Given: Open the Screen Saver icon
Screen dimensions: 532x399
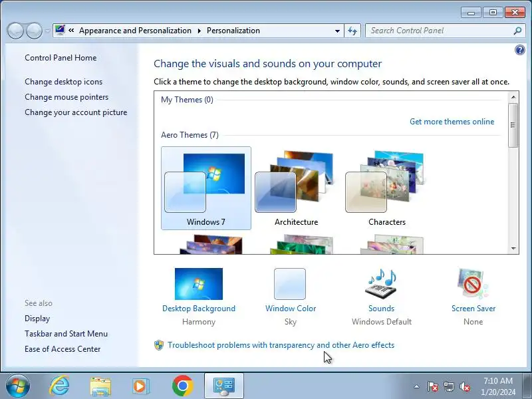Looking at the screenshot, I should (x=473, y=284).
